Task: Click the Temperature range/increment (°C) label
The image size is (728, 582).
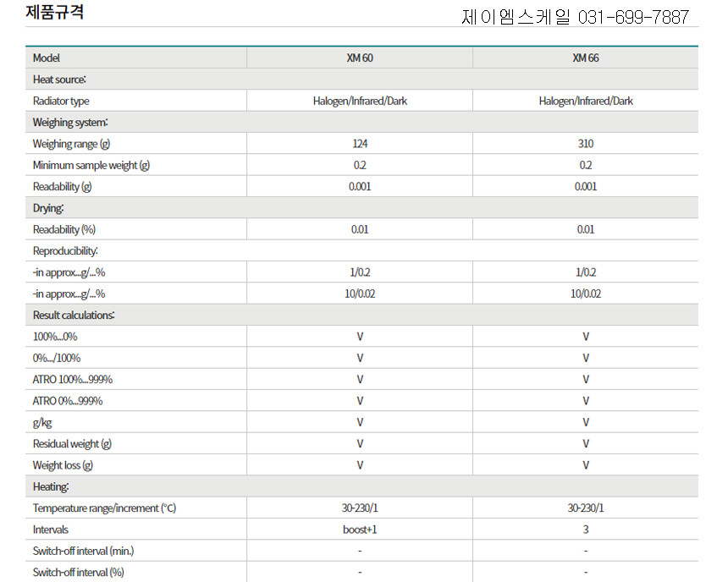Action: tap(104, 508)
